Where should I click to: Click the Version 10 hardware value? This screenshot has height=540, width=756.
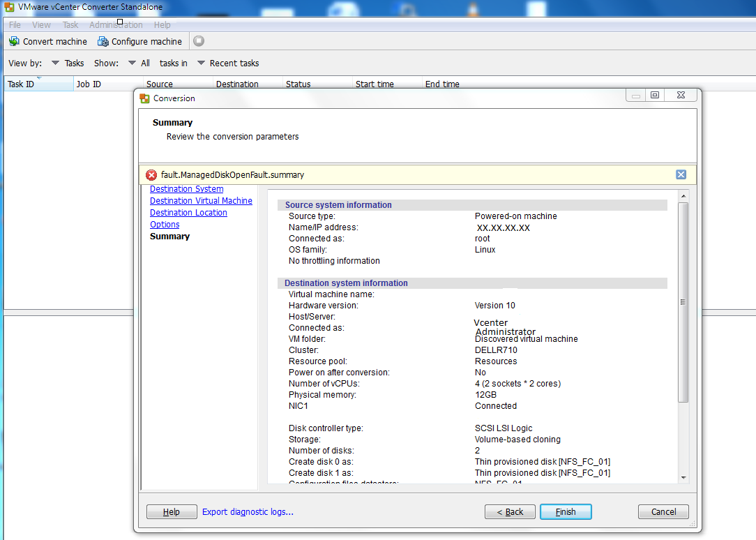[x=495, y=305]
